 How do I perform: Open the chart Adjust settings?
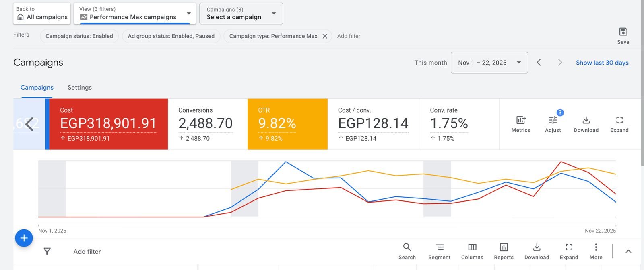coord(553,124)
